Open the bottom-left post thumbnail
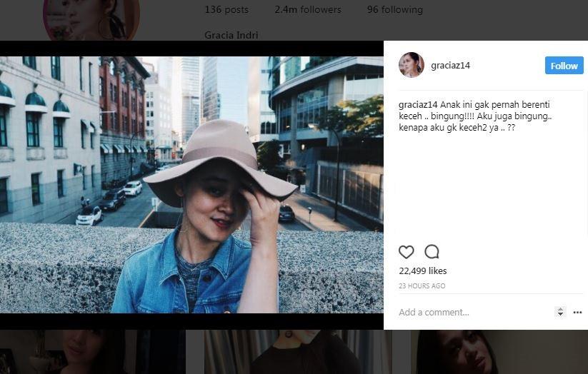Image resolution: width=588 pixels, height=374 pixels. (93, 352)
